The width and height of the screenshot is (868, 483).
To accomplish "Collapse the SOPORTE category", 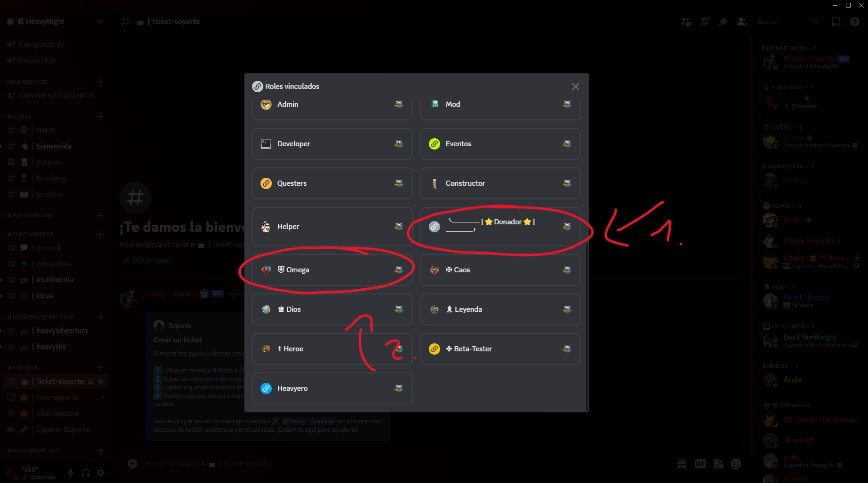I will (25, 368).
